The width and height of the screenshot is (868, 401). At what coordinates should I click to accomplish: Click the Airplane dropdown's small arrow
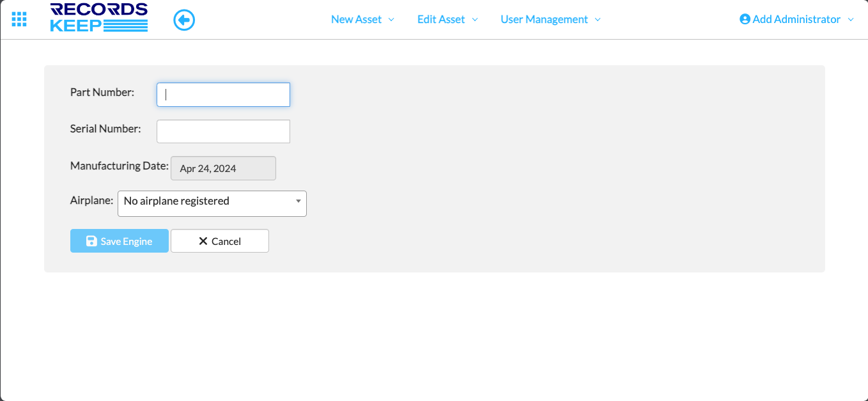[298, 201]
